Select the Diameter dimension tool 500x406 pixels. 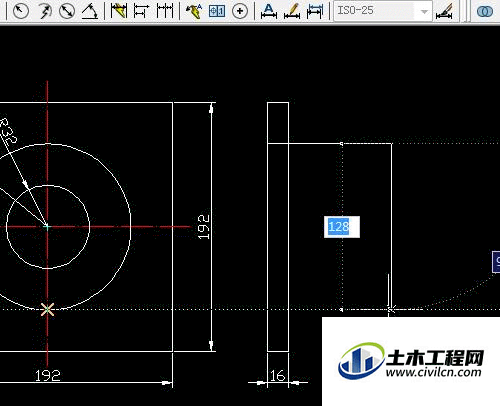coord(67,11)
